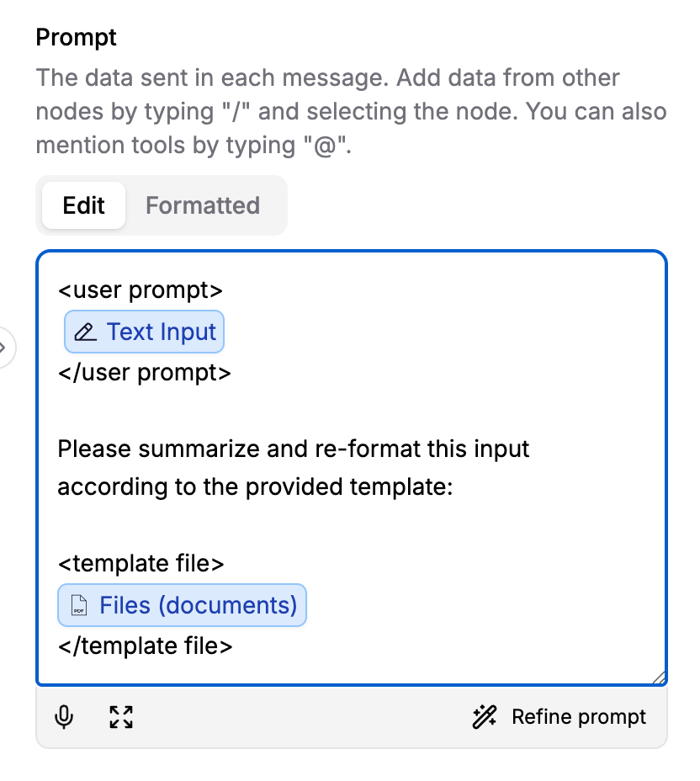Image resolution: width=700 pixels, height=781 pixels.
Task: Switch to the Formatted tab
Action: (x=203, y=205)
